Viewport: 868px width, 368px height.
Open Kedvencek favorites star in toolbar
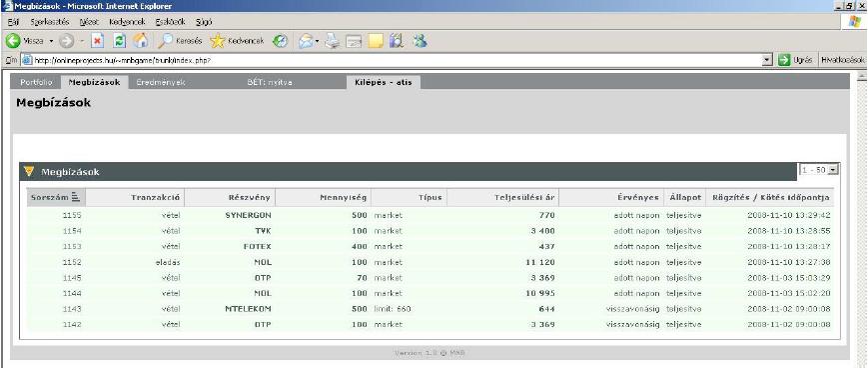click(238, 41)
